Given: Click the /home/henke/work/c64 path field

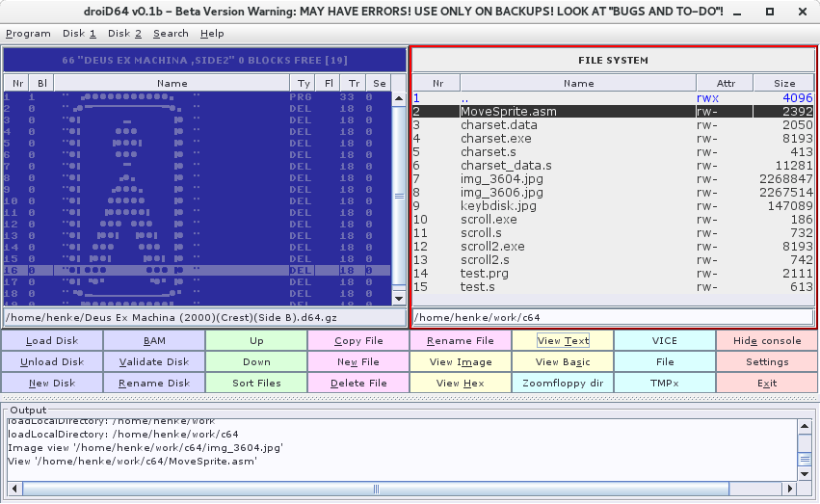Looking at the screenshot, I should [x=613, y=317].
